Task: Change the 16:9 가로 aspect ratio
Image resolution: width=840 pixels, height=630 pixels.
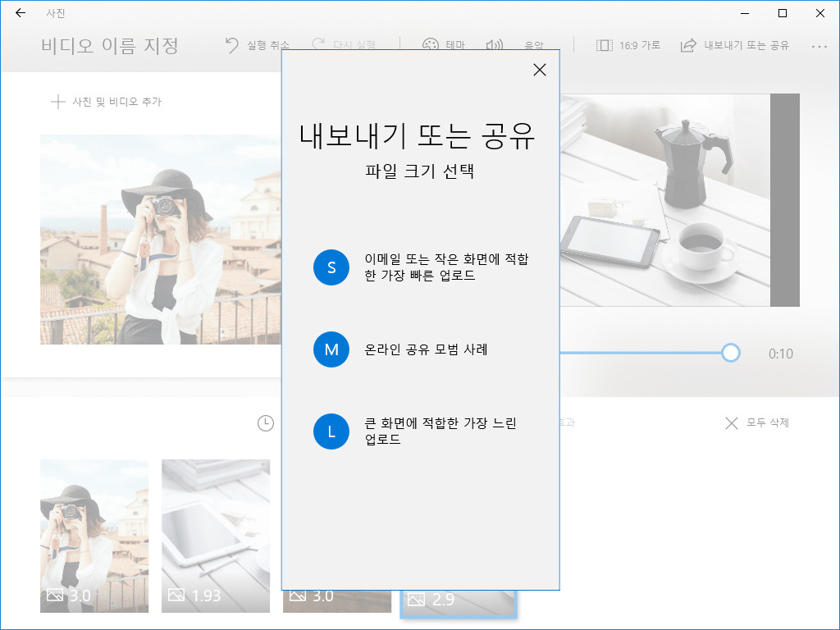Action: (628, 46)
